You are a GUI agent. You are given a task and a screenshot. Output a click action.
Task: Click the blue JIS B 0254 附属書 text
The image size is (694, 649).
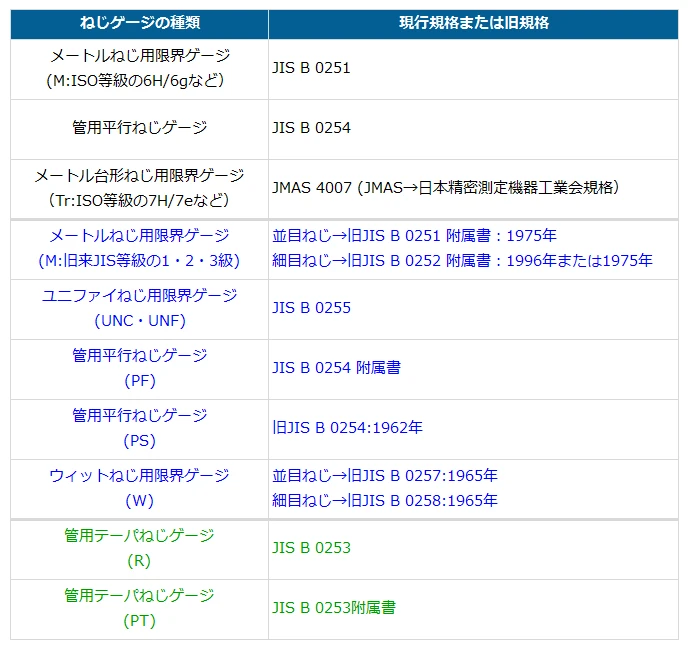click(x=336, y=368)
